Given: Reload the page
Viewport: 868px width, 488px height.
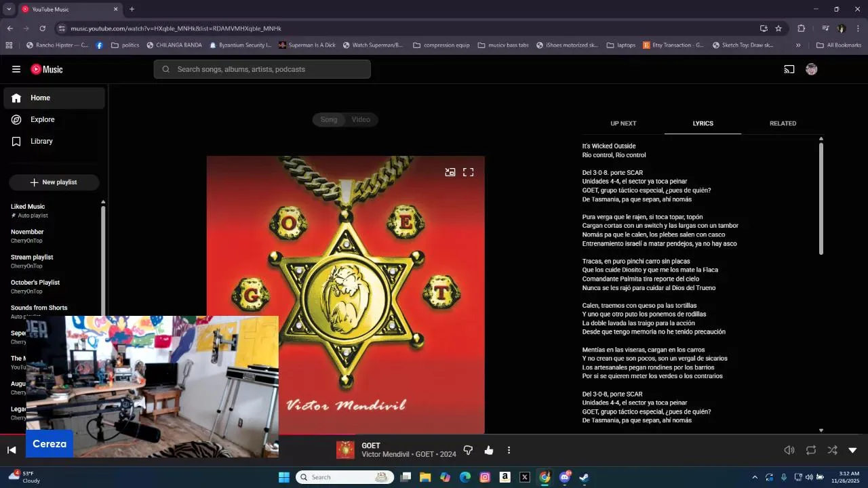Looking at the screenshot, I should point(42,28).
